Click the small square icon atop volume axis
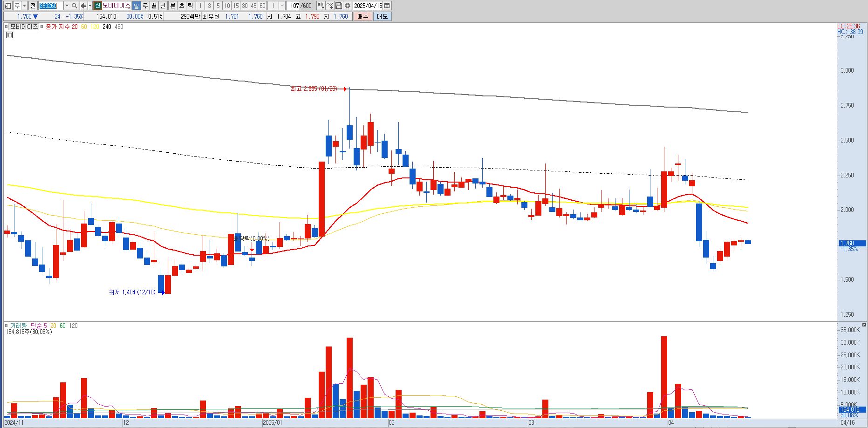This screenshot has height=428, width=868. pos(864,325)
